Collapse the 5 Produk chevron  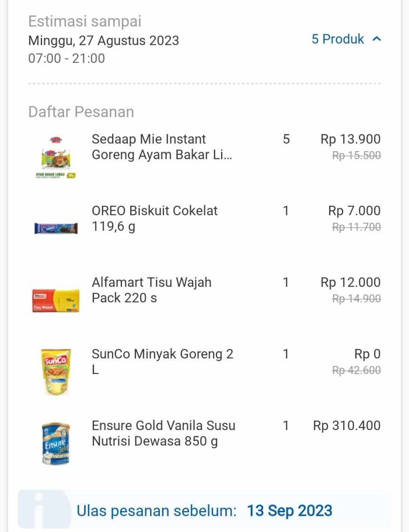tap(377, 39)
